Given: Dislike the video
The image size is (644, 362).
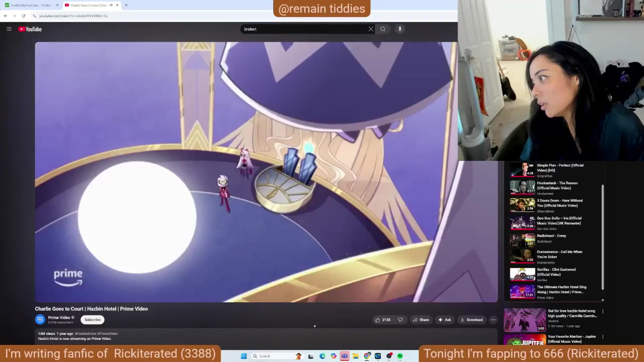Looking at the screenshot, I should 400,320.
